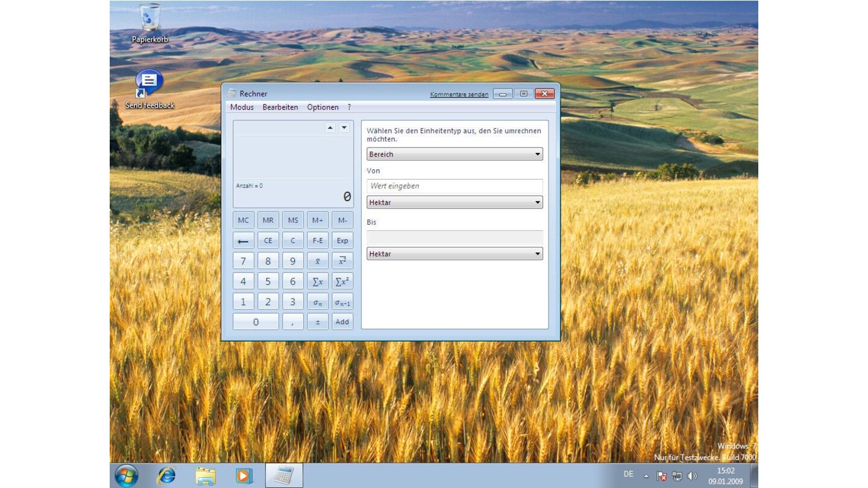Click the network tray icon
868x488 pixels.
677,476
